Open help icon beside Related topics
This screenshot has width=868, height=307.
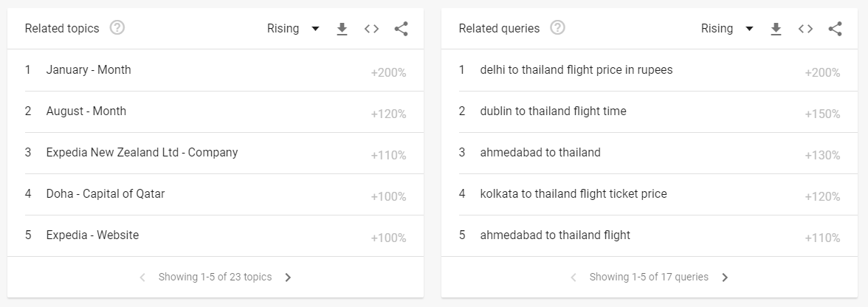coord(117,27)
